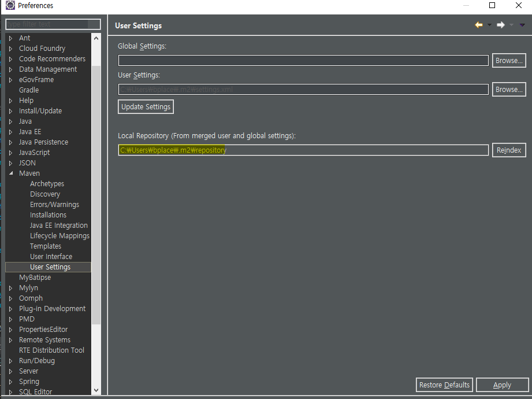The image size is (532, 399).
Task: Click Restore Defaults button
Action: point(444,385)
